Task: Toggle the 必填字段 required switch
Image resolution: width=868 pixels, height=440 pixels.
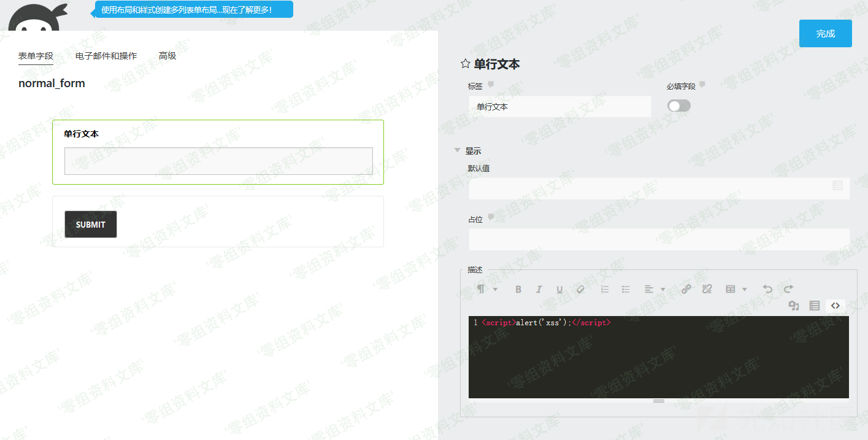Action: (x=679, y=106)
